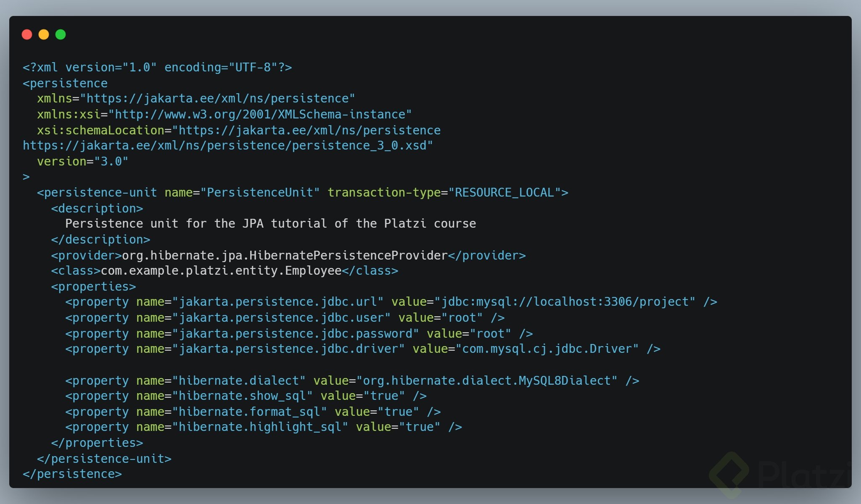Click the HibernatePersistenceProvider provider text
The image size is (861, 504).
tap(285, 255)
